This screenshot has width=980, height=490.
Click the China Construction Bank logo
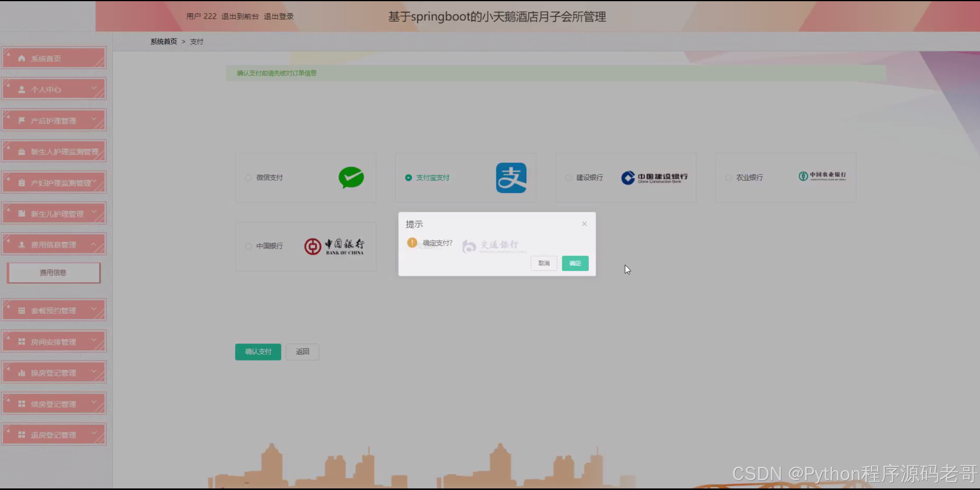[654, 178]
